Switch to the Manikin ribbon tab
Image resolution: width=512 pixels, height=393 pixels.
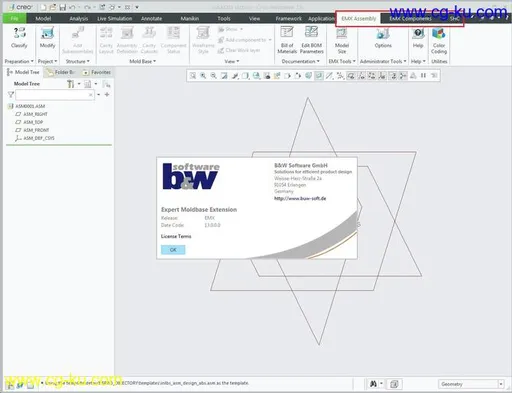point(190,18)
